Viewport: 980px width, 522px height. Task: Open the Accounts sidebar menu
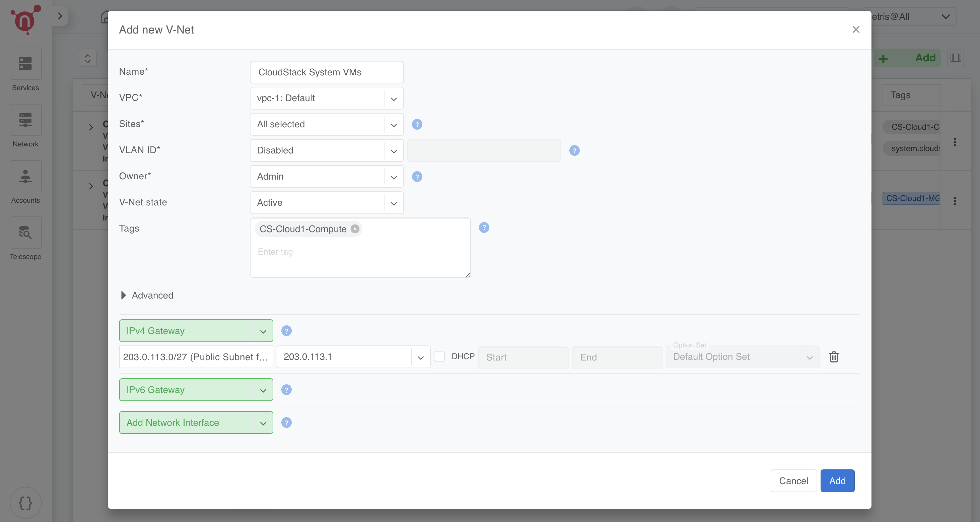click(x=25, y=176)
